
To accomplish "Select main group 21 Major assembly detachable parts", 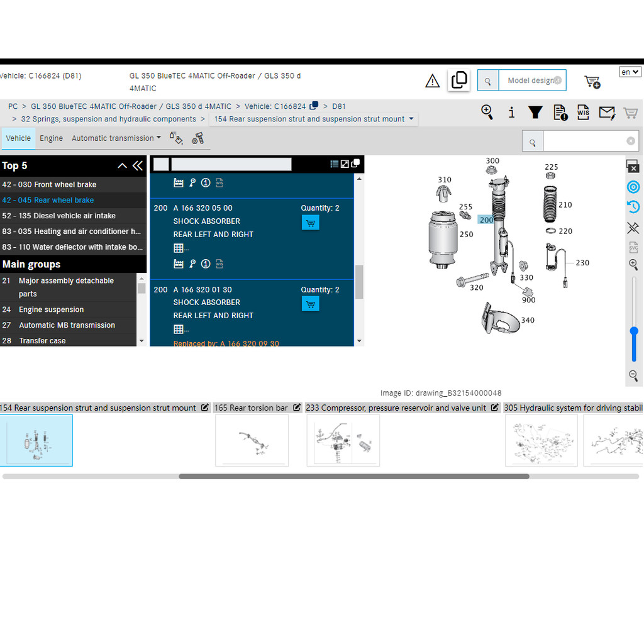I will click(68, 287).
